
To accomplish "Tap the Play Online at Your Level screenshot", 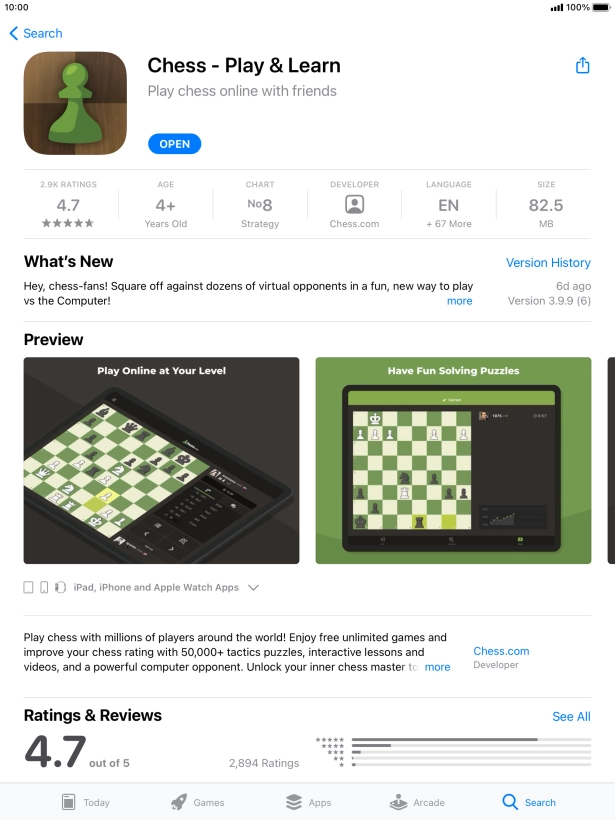I will click(162, 460).
